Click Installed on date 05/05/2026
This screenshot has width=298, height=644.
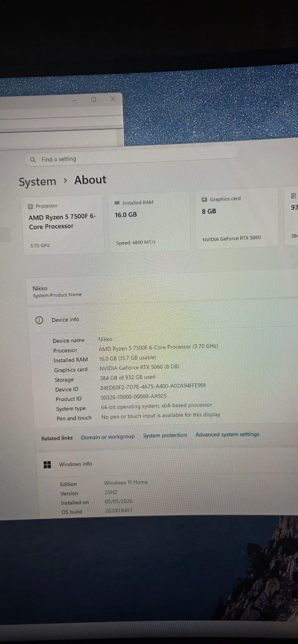[119, 501]
